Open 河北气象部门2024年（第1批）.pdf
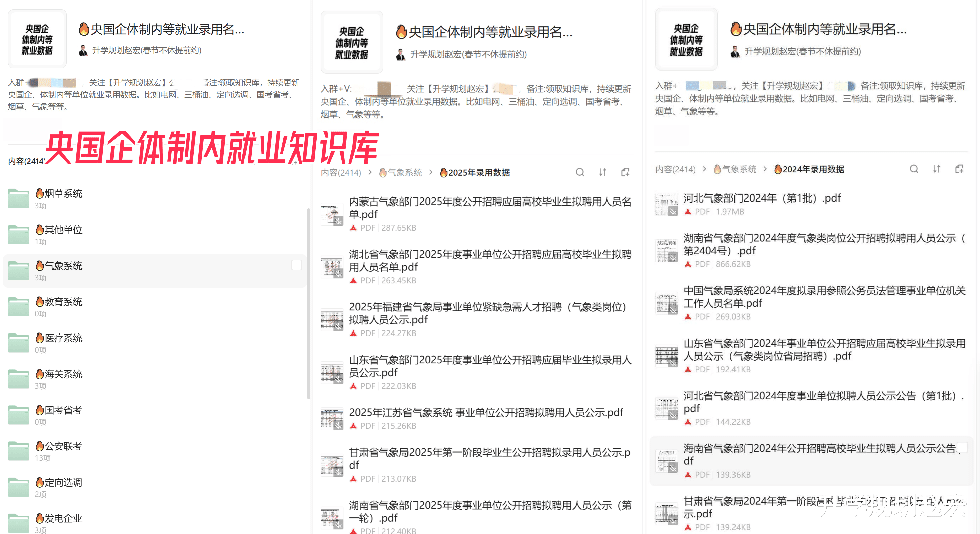Viewport: 980px width, 534px height. (762, 198)
